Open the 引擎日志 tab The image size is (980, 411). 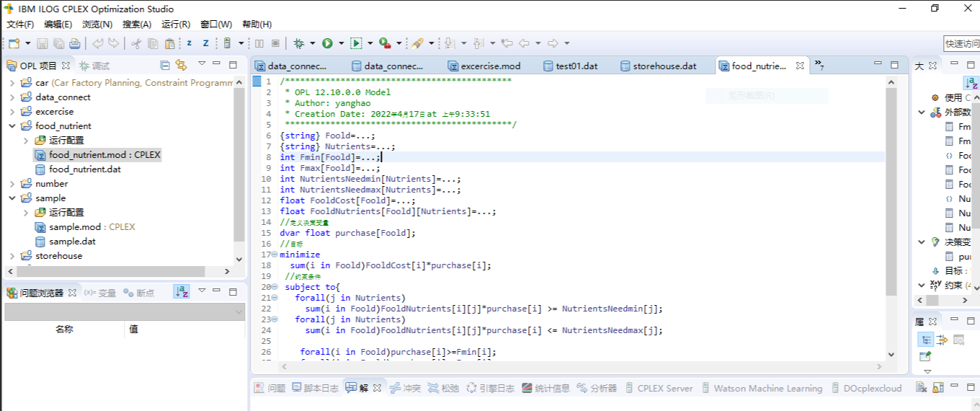click(x=490, y=388)
